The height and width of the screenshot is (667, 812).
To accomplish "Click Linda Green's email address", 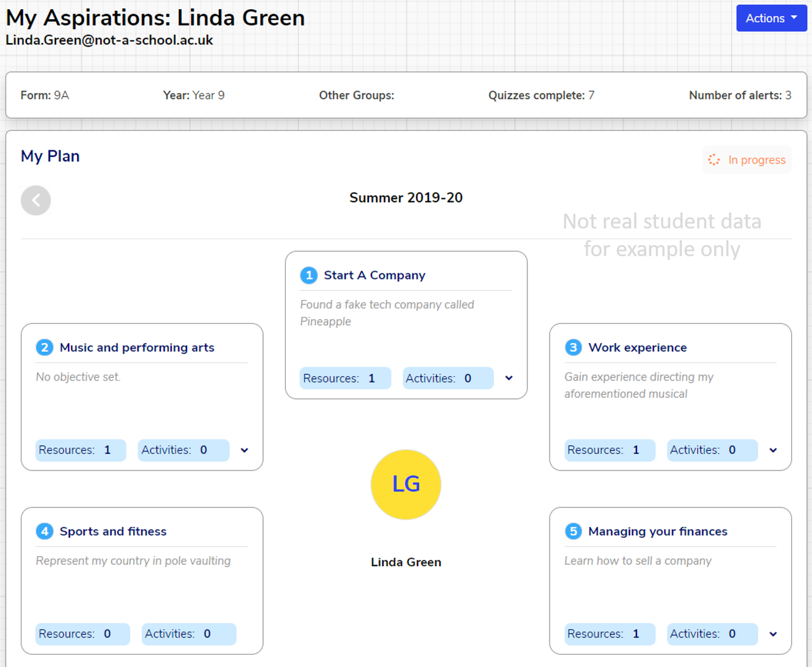I will tap(109, 40).
